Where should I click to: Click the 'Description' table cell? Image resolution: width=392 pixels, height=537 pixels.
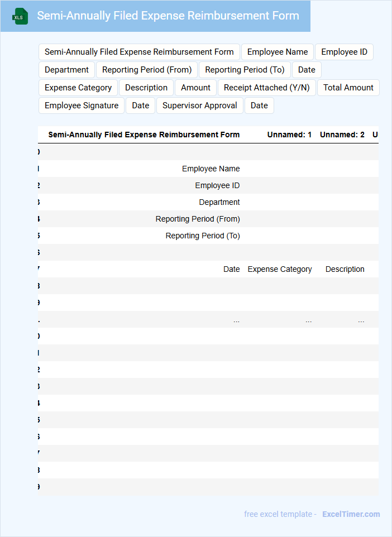point(345,269)
